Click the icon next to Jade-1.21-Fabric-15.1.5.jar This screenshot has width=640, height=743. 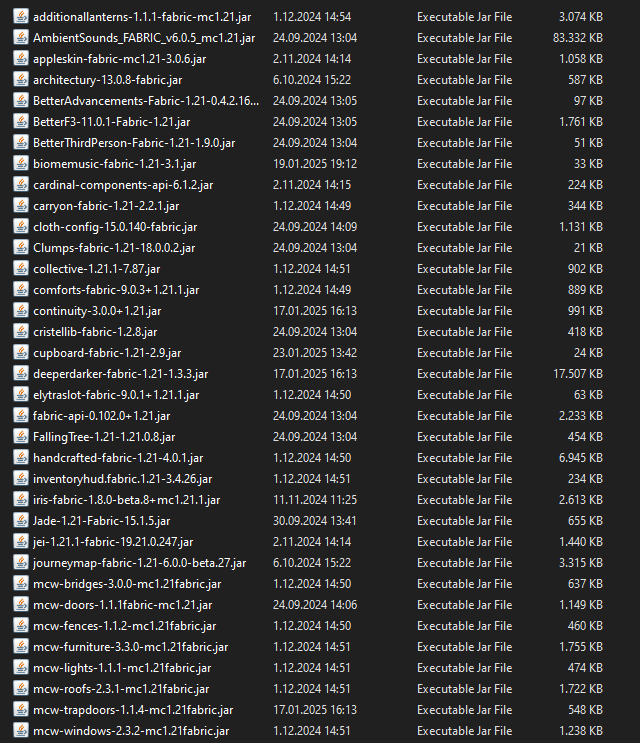20,521
